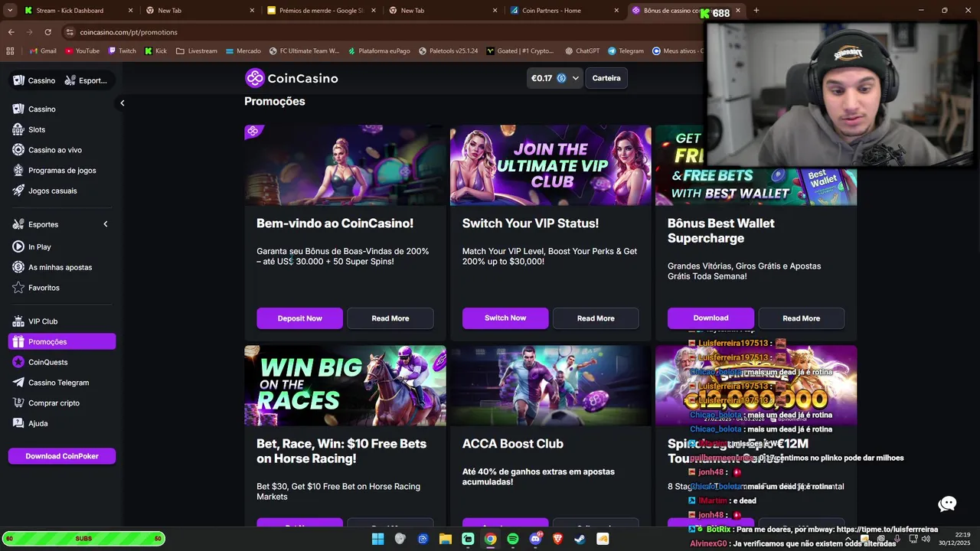Click Win Big on the Races banner

(345, 385)
